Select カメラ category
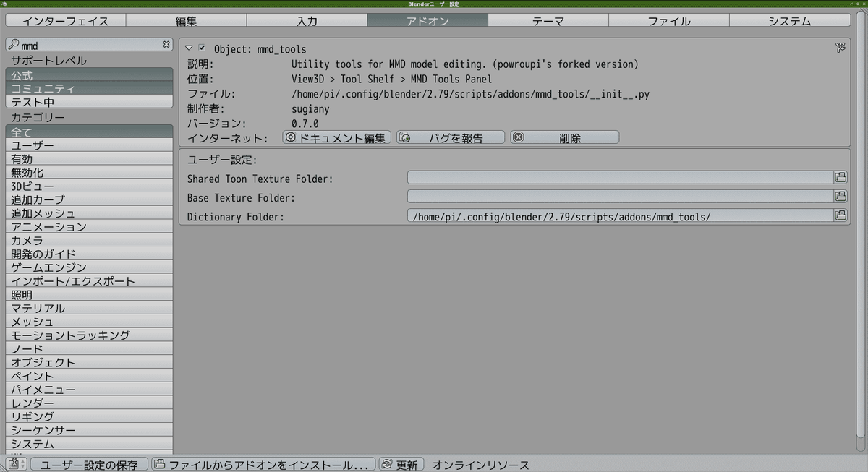The height and width of the screenshot is (472, 868). tap(89, 240)
